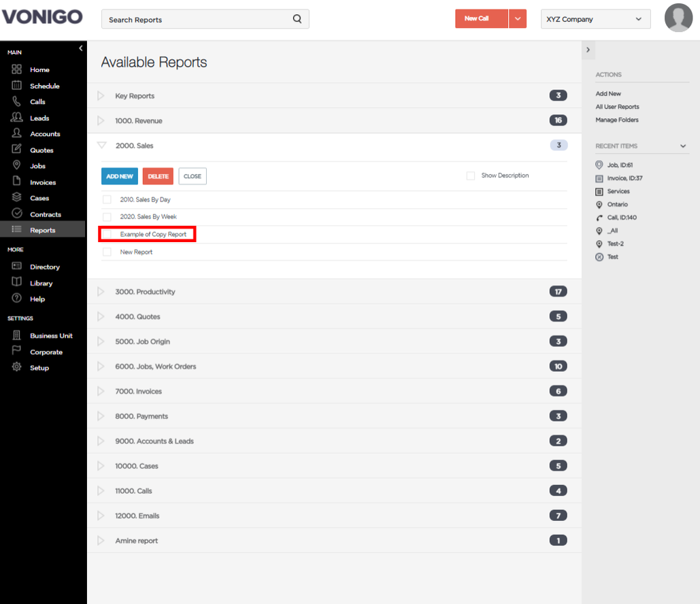Screen dimensions: 700x604
Task: Click the Quotes edit icon
Action: pos(16,149)
